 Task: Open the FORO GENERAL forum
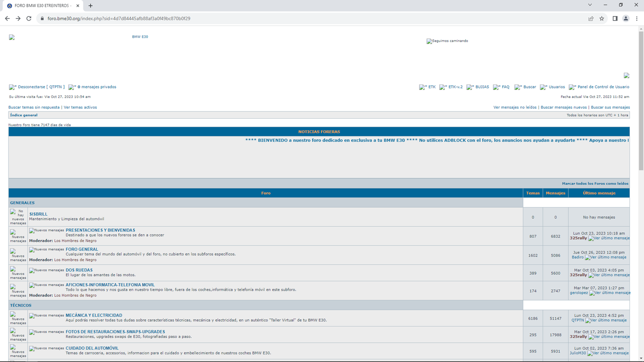point(82,249)
